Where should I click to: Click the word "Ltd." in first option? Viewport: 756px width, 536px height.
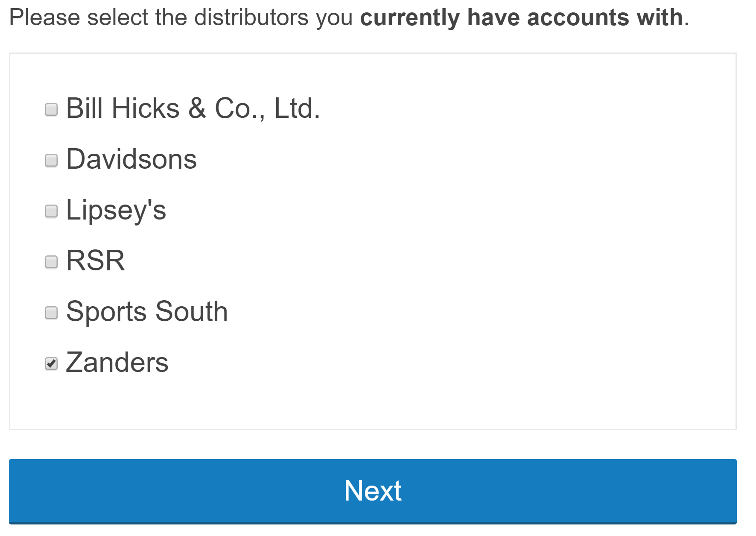point(297,108)
